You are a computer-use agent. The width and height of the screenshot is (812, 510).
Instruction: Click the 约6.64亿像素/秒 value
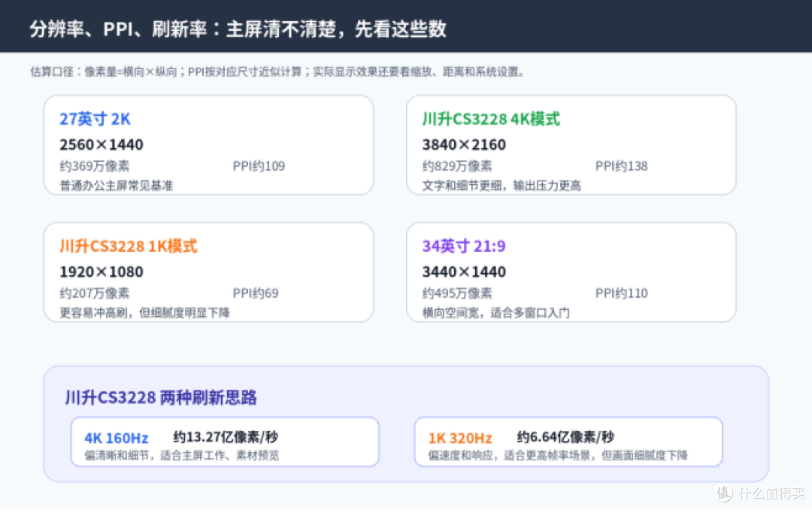tap(565, 437)
